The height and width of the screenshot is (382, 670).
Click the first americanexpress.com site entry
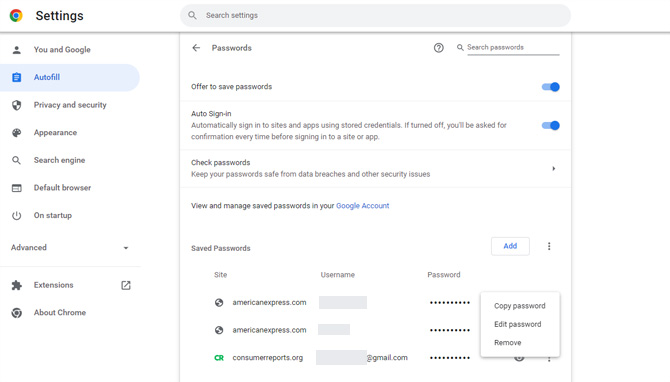click(269, 303)
